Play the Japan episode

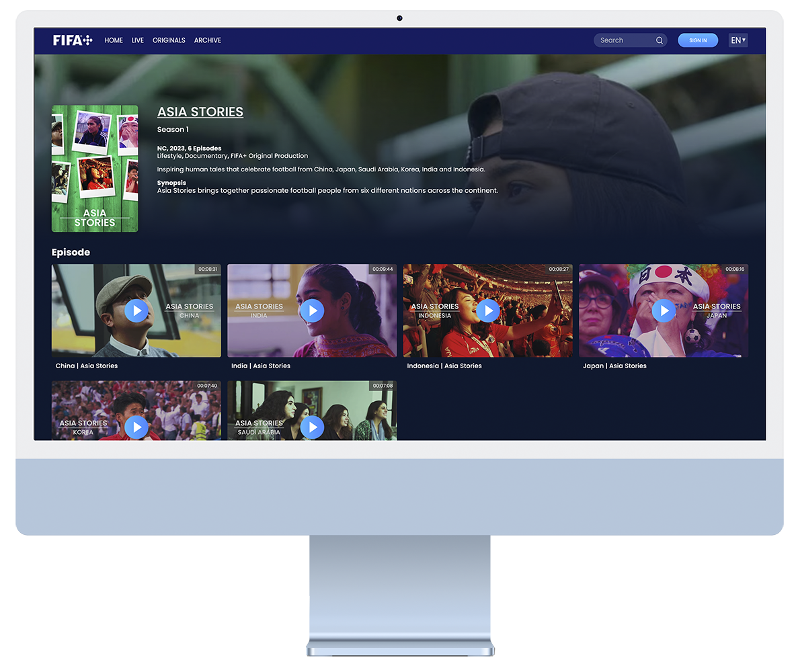(664, 310)
